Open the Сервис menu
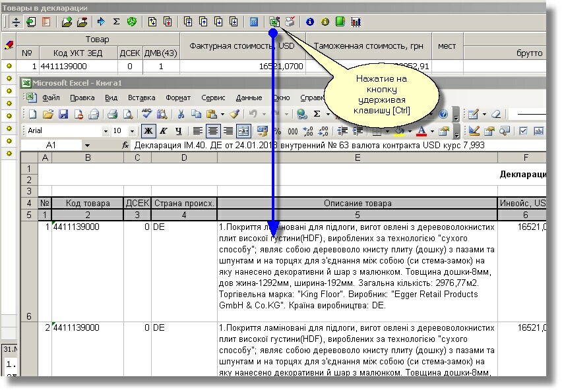Screen dimensions: 562x392 pyautogui.click(x=213, y=98)
